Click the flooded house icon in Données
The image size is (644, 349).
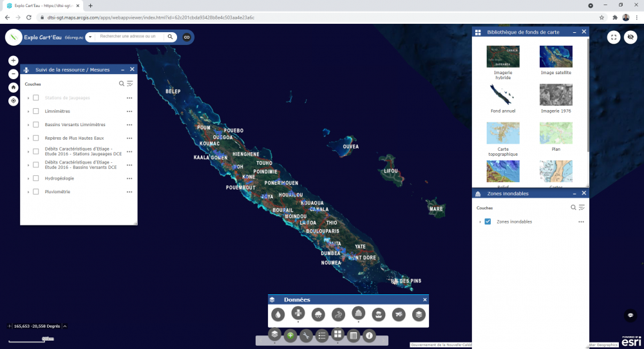click(359, 314)
